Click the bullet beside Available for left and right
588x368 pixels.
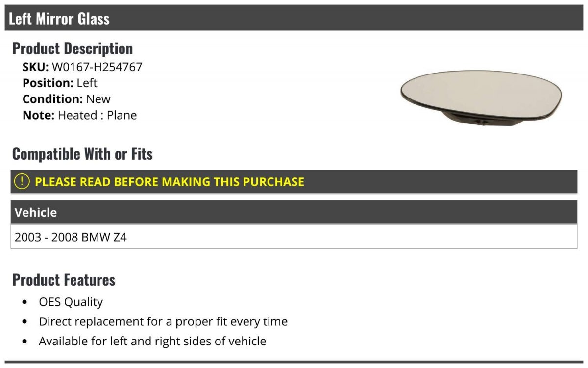pos(25,341)
